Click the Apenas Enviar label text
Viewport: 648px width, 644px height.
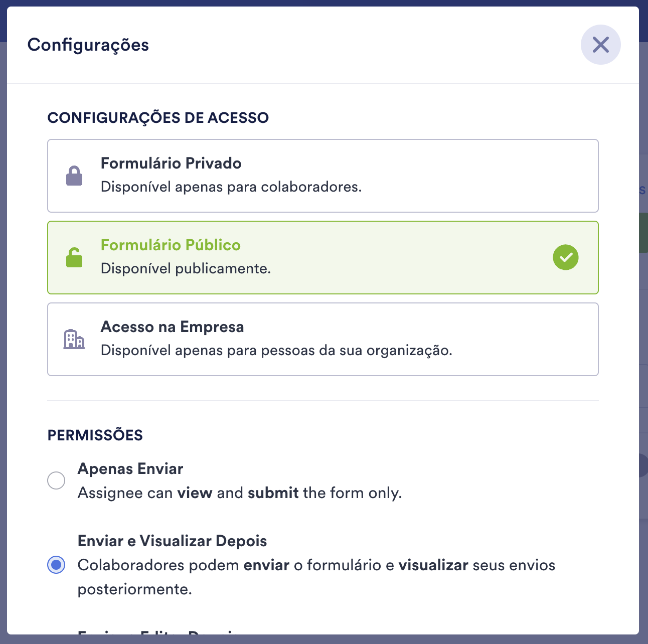[x=130, y=469]
